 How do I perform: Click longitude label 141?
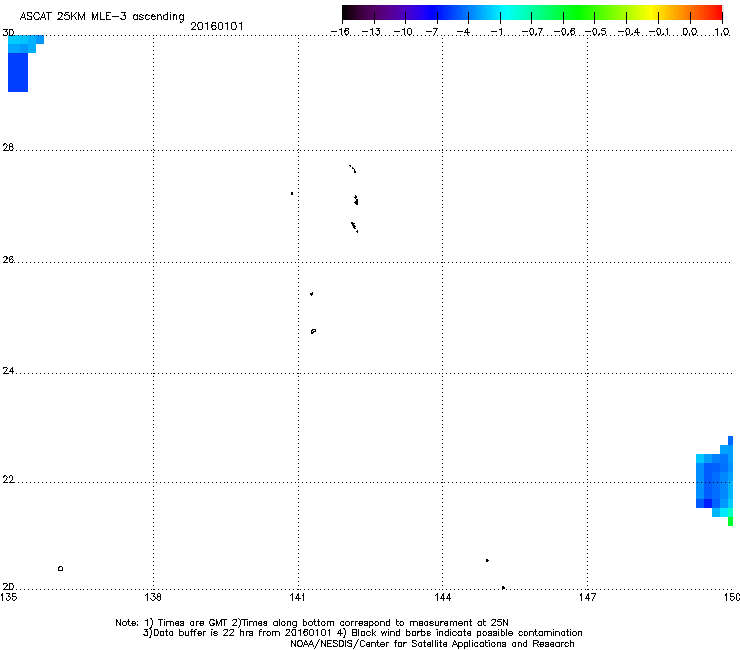298,597
